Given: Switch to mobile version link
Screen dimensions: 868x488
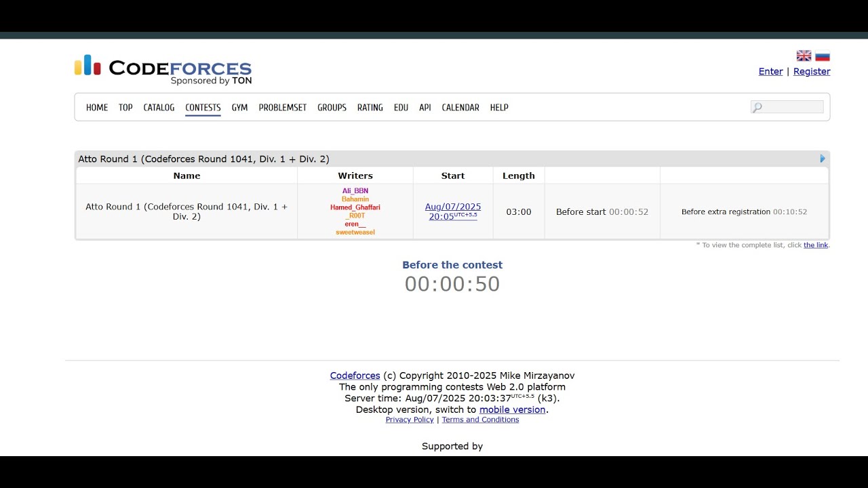Looking at the screenshot, I should click(x=513, y=409).
